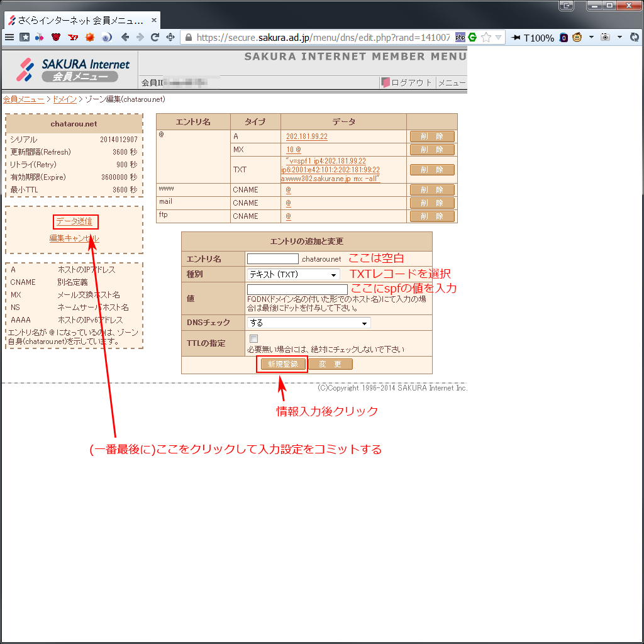
Task: Click the @ link in the www row
Action: click(288, 190)
